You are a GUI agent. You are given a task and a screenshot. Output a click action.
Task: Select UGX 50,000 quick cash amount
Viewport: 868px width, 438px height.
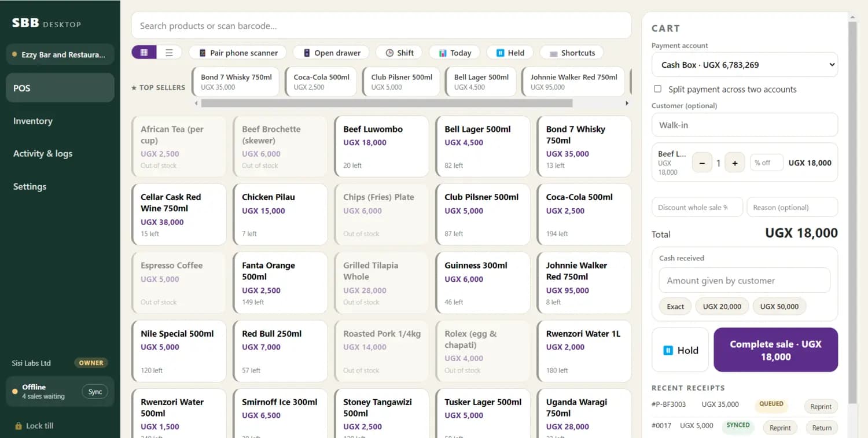pos(779,307)
